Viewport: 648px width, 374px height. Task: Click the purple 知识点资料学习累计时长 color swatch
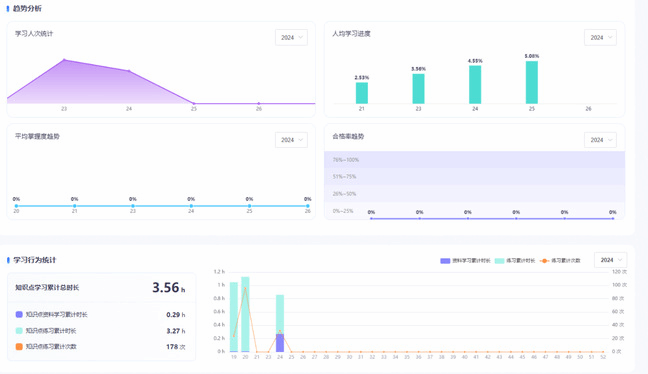coord(19,314)
